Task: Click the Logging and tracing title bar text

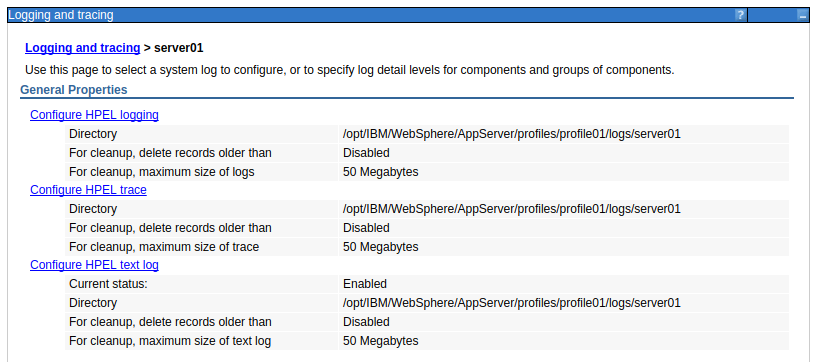Action: click(x=61, y=15)
